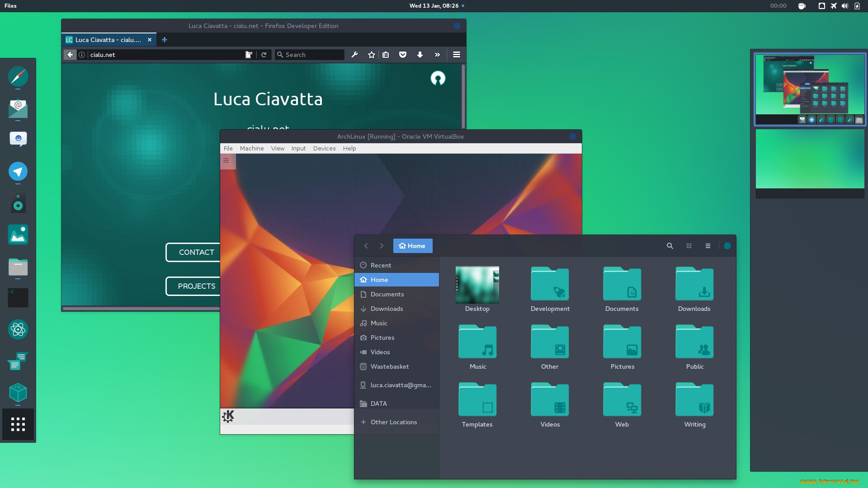
Task: Open a new Firefox tab
Action: [x=165, y=40]
